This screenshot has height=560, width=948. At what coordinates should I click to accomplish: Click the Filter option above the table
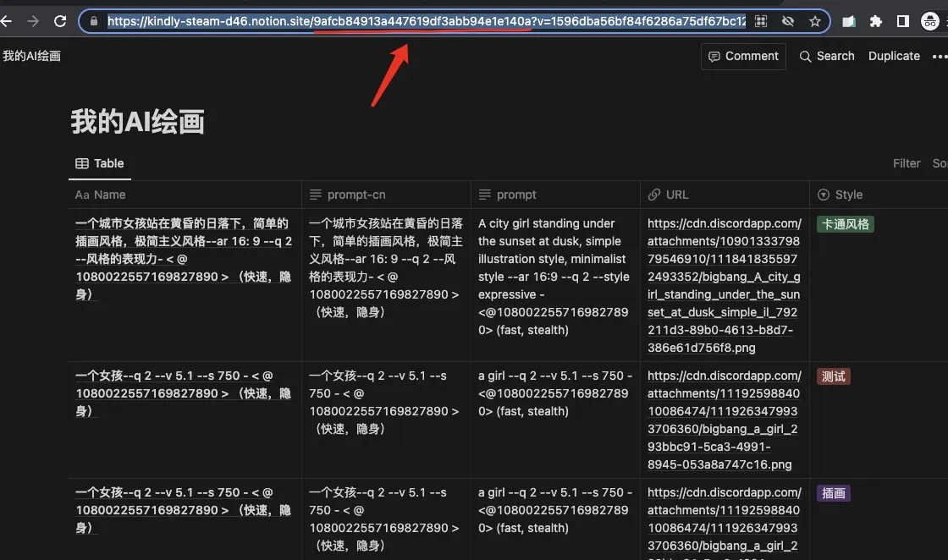click(x=906, y=163)
